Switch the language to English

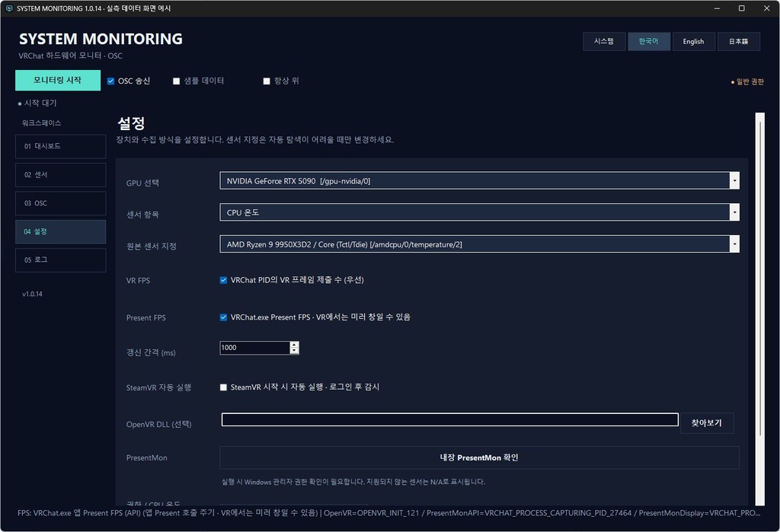click(693, 41)
